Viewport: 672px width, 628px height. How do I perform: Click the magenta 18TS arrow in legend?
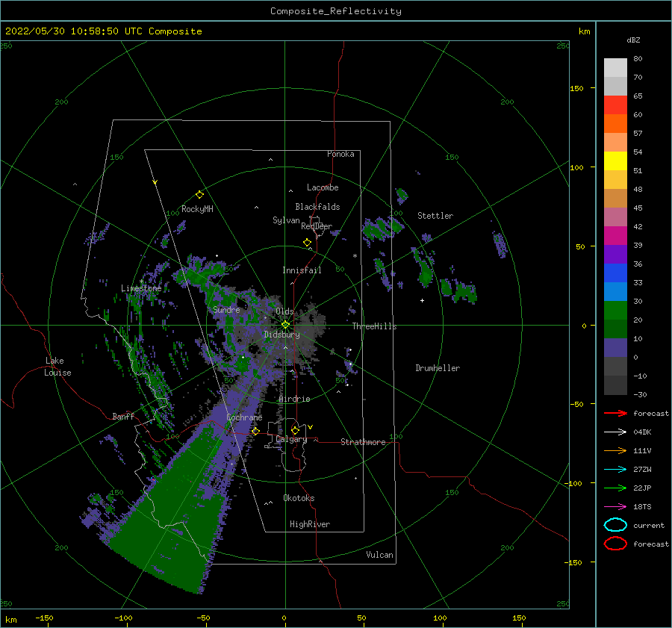(x=615, y=507)
